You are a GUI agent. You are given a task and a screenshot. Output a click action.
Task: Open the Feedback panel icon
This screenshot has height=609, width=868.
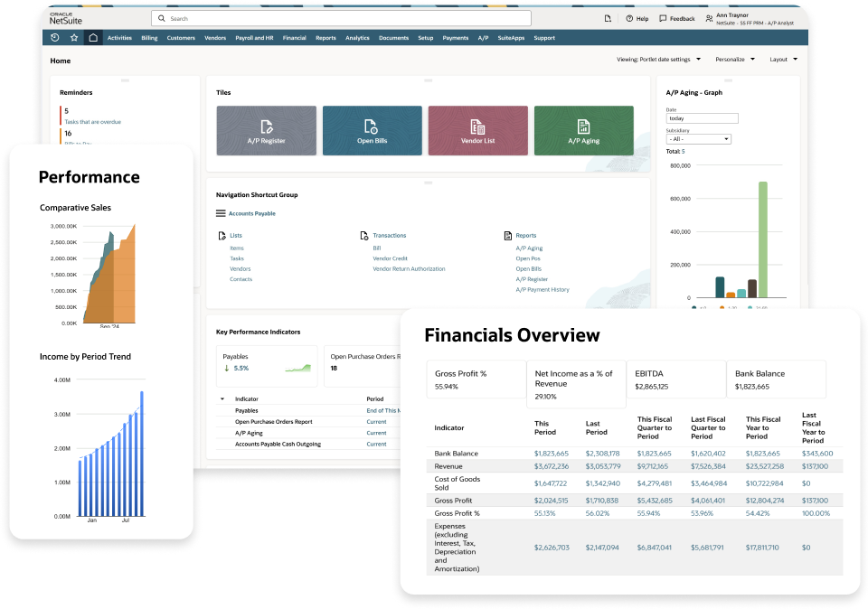pyautogui.click(x=663, y=18)
